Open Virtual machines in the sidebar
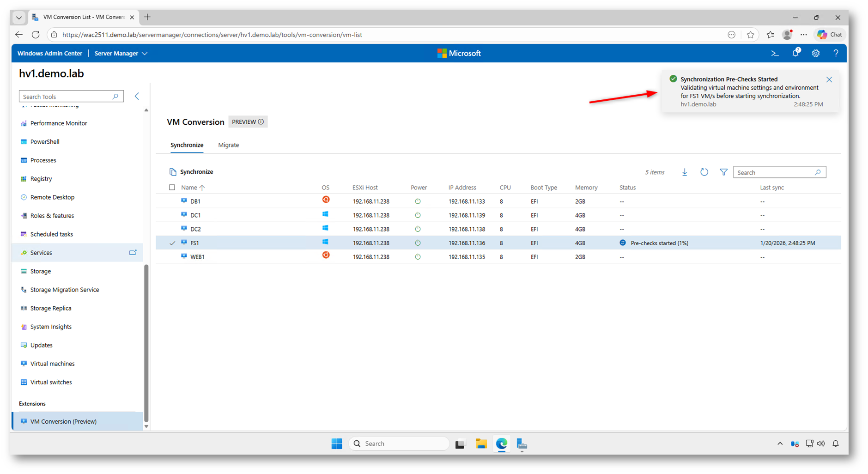The image size is (868, 474). (x=52, y=364)
